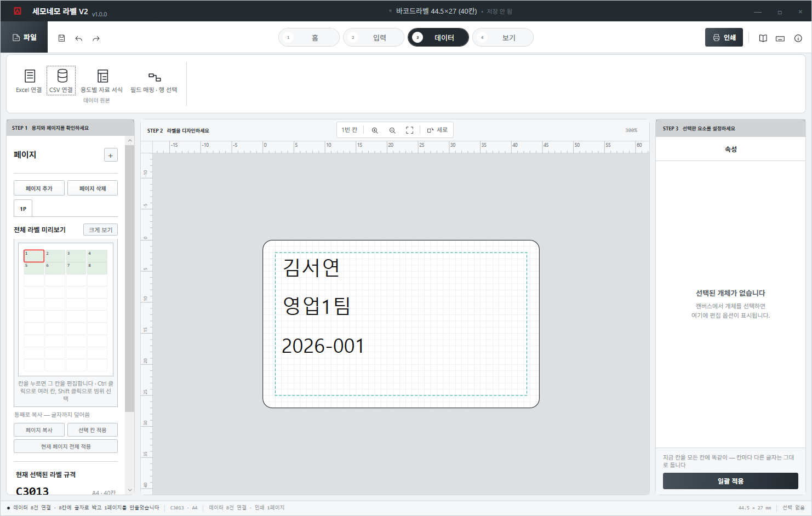Open the 파일 menu
This screenshot has height=516, width=812.
24,37
